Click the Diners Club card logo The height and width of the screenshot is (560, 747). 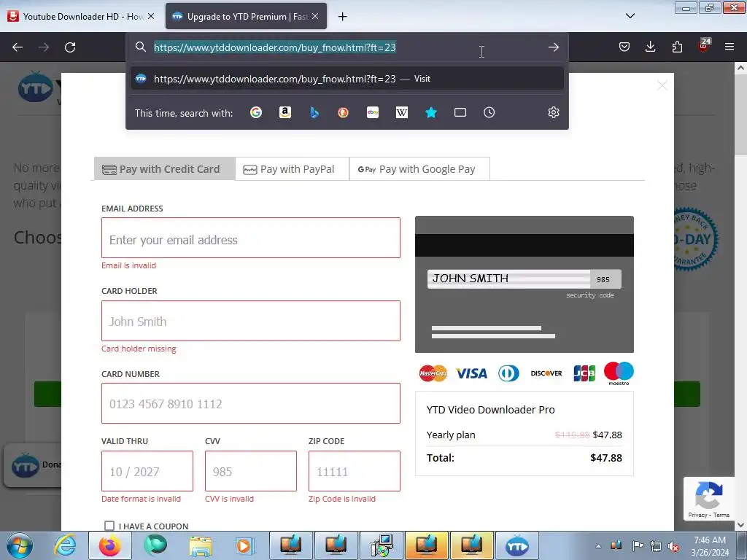pos(508,373)
